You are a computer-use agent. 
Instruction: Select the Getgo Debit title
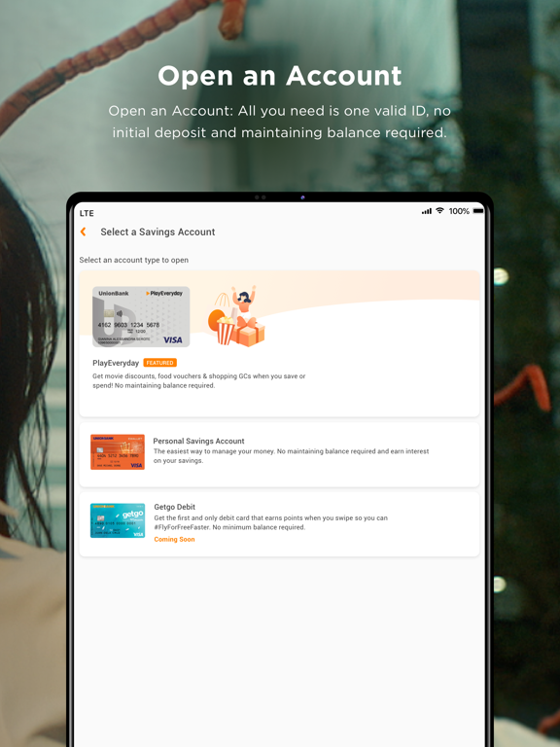175,507
